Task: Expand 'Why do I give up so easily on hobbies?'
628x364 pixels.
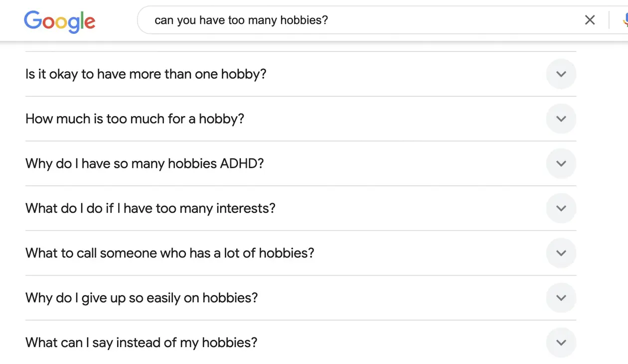Action: tap(561, 298)
